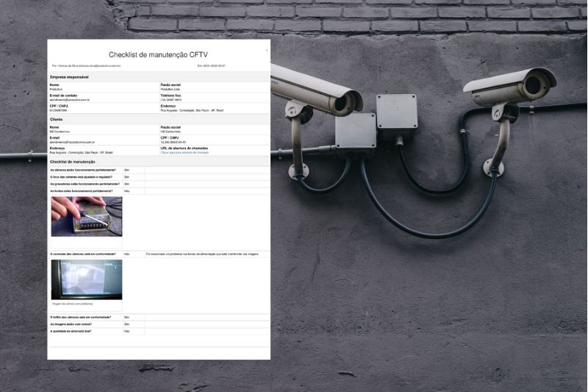The image size is (588, 392).
Task: Click the 'Imagem da câmera com problemas' caption
Action: (73, 303)
